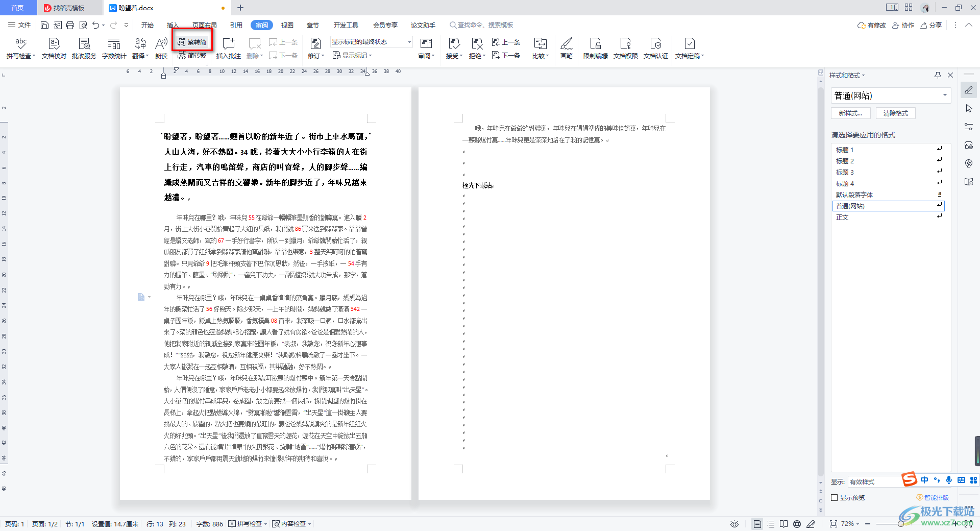Undo the last action

tap(95, 25)
